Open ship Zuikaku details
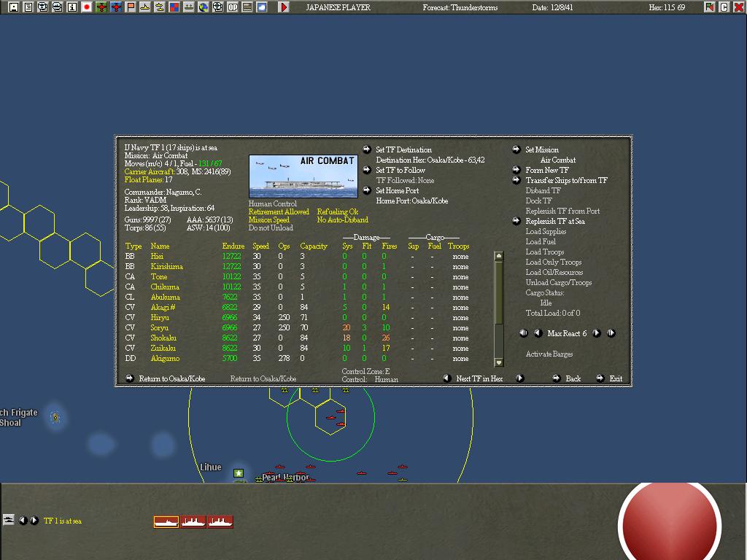 pos(163,348)
